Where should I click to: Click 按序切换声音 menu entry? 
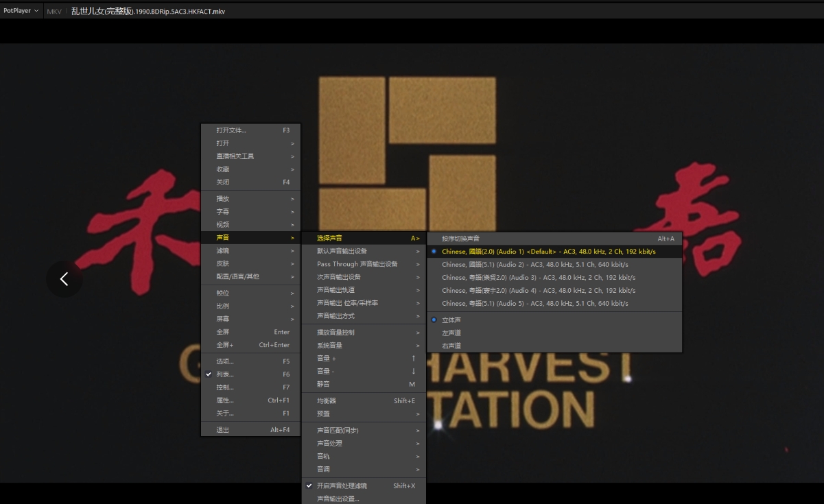click(461, 239)
